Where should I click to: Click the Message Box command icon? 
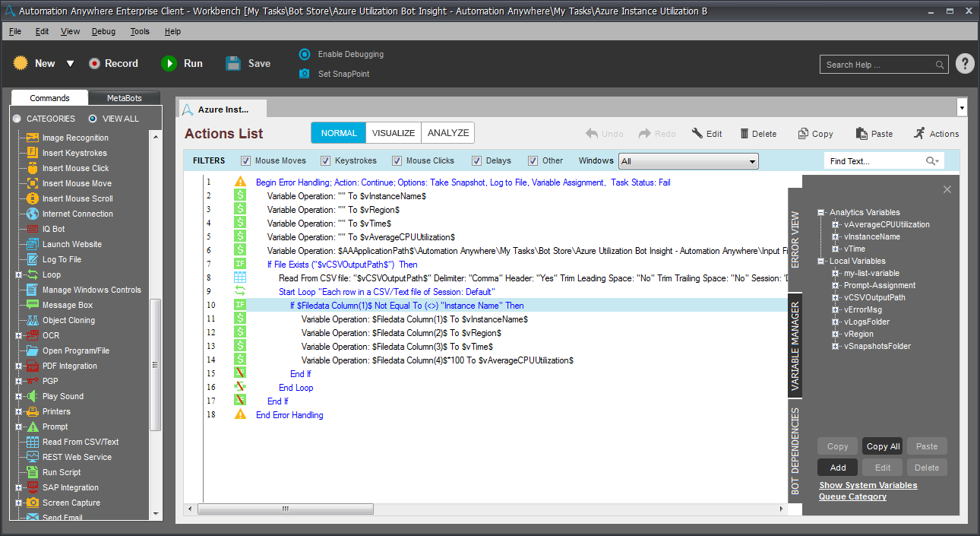point(33,305)
